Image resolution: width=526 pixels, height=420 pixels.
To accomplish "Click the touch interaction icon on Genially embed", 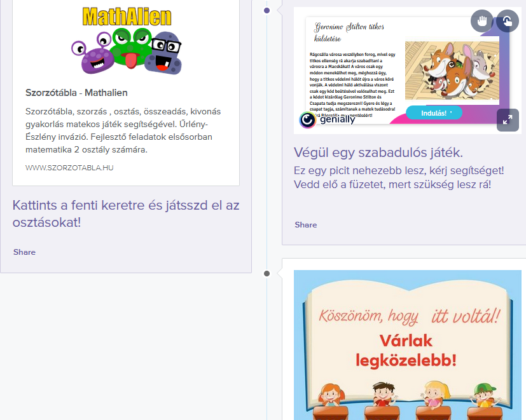I will pos(508,21).
